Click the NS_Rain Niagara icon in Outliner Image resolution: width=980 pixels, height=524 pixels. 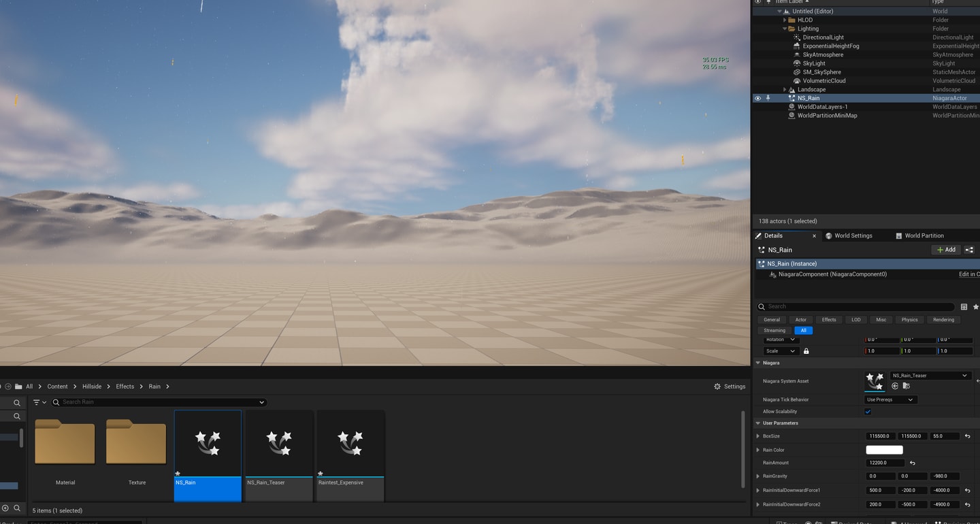point(791,98)
